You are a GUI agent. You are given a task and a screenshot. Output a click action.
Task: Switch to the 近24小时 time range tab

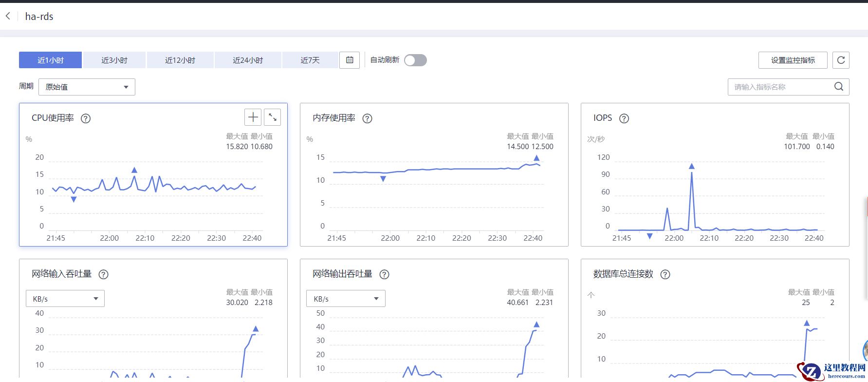coord(248,60)
